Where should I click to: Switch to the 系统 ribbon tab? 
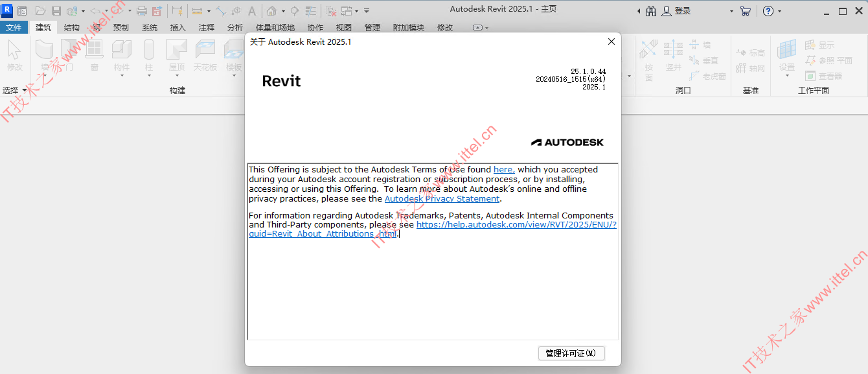150,27
